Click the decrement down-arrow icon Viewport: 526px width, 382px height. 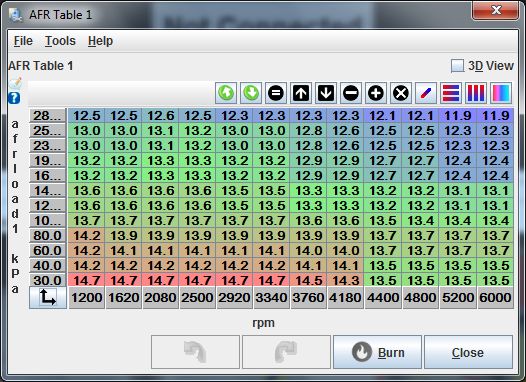click(x=326, y=93)
